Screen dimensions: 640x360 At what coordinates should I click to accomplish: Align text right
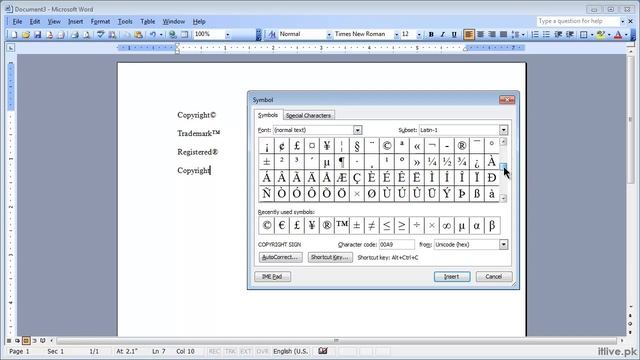(492, 35)
